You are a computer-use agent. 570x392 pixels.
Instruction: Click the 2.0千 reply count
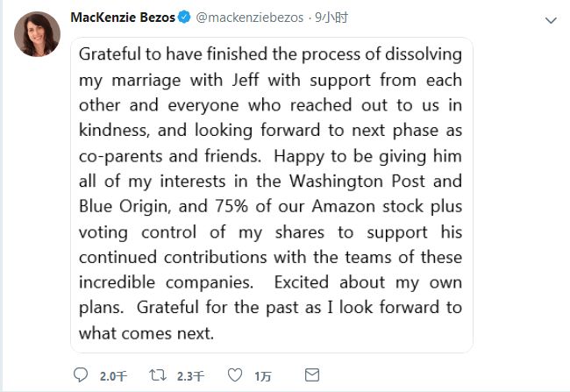click(x=113, y=376)
